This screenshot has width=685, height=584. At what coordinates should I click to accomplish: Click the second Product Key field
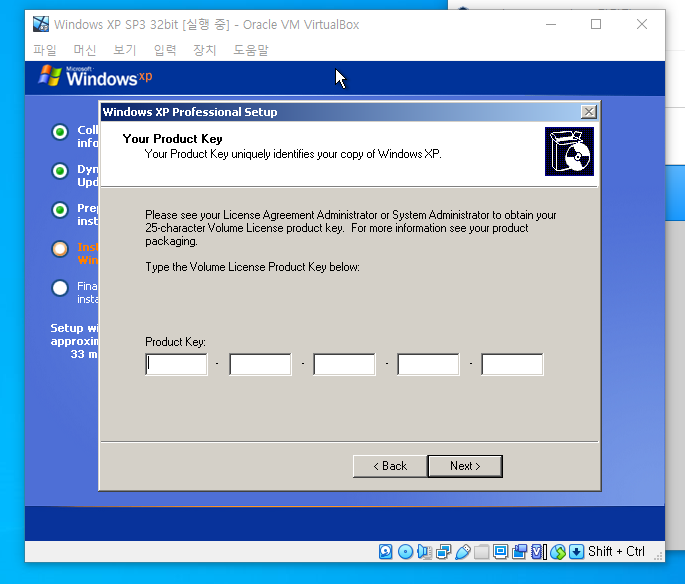coord(260,364)
